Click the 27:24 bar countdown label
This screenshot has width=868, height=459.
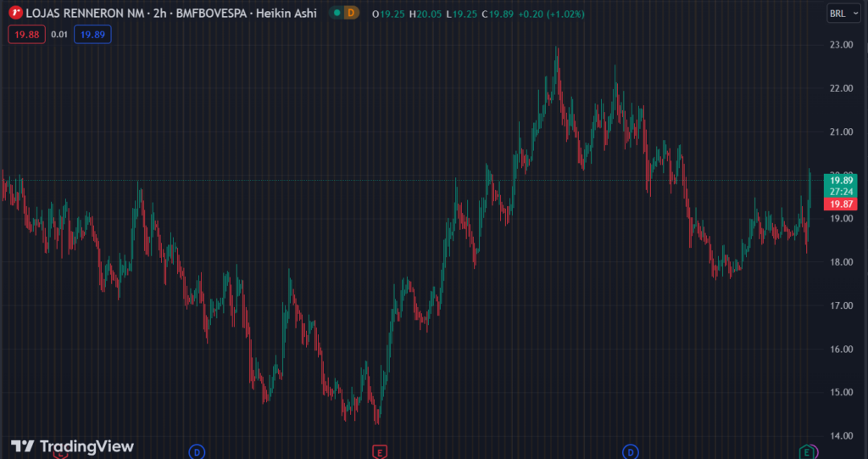840,192
